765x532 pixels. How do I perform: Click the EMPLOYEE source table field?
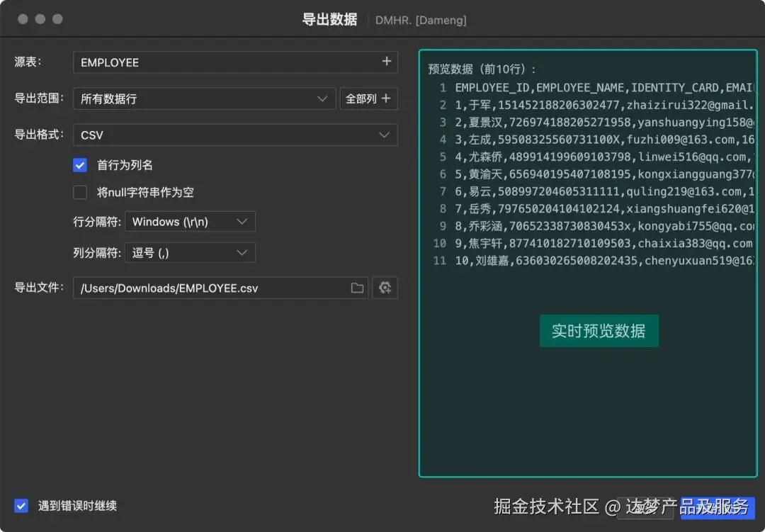(235, 62)
